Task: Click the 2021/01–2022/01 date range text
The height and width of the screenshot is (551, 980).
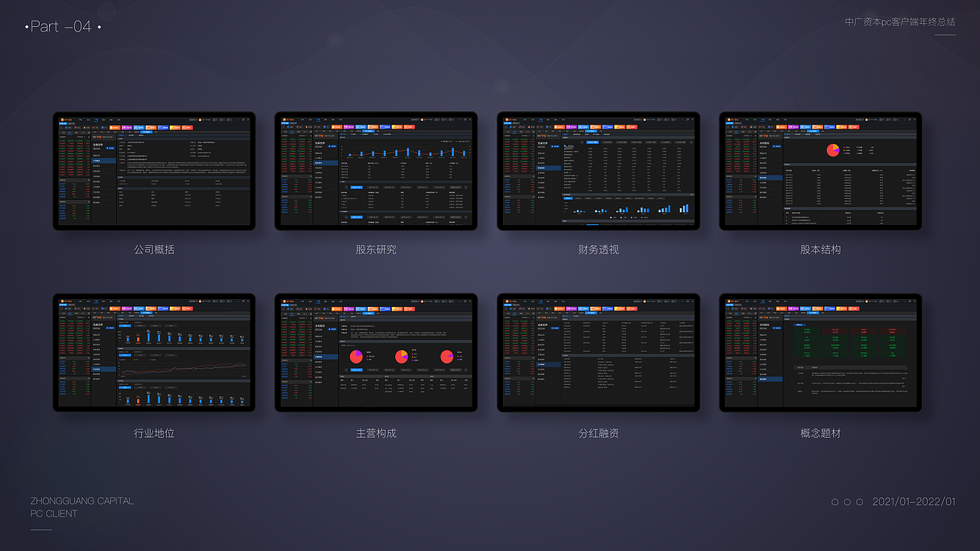Action: click(x=914, y=501)
